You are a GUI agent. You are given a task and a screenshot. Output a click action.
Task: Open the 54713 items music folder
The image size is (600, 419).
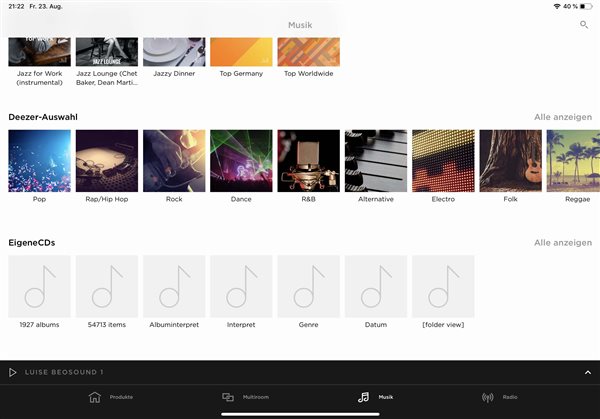coord(106,286)
